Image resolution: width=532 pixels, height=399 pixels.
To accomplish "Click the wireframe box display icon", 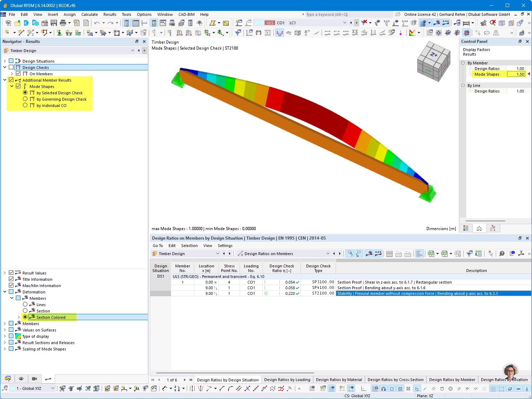I will [x=502, y=23].
